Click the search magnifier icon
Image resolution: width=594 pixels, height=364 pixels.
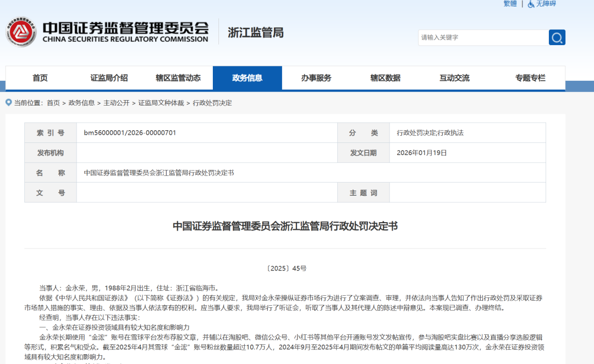click(x=557, y=37)
